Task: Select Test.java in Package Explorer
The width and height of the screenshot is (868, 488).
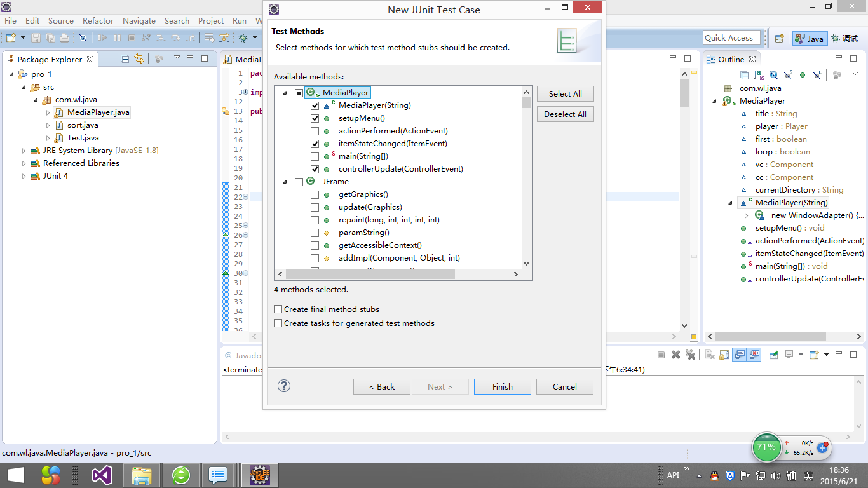Action: point(83,138)
